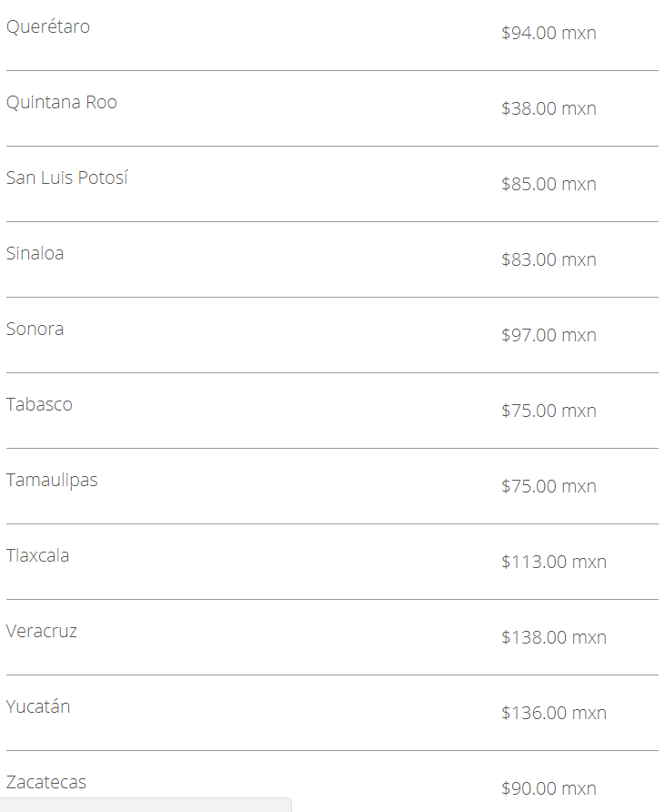
Task: Click the Tamaulipas state name
Action: pyautogui.click(x=52, y=481)
